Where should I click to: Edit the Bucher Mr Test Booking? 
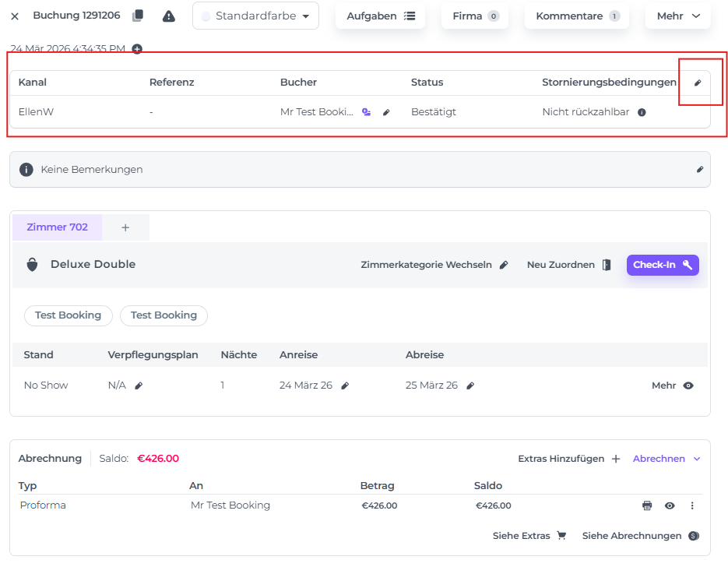[386, 112]
